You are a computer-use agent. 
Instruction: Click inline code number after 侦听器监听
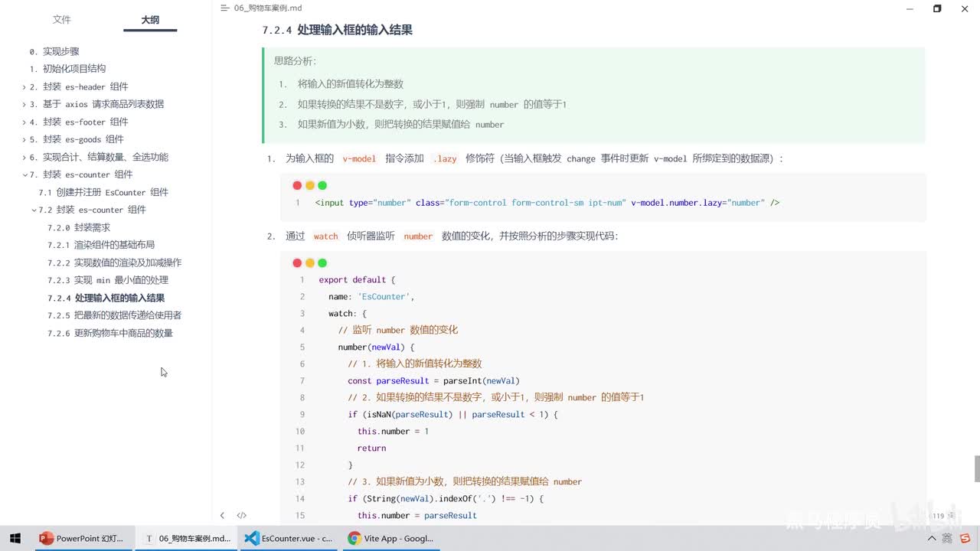[418, 236]
